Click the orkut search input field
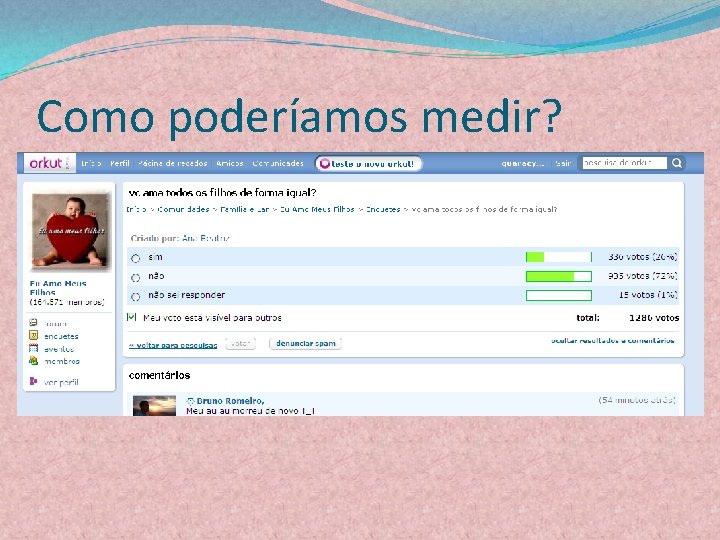This screenshot has width=720, height=540. point(624,163)
